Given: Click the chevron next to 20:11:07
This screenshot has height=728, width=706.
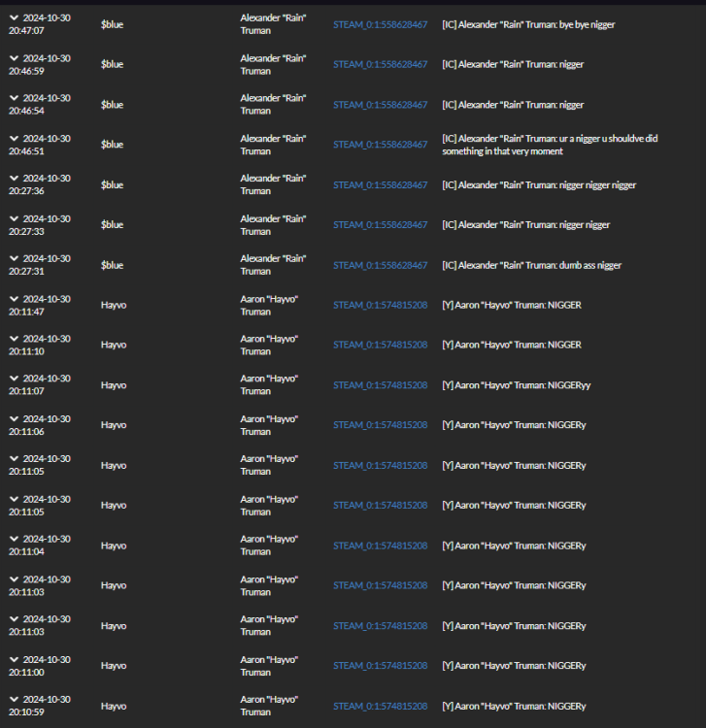Looking at the screenshot, I should point(15,379).
